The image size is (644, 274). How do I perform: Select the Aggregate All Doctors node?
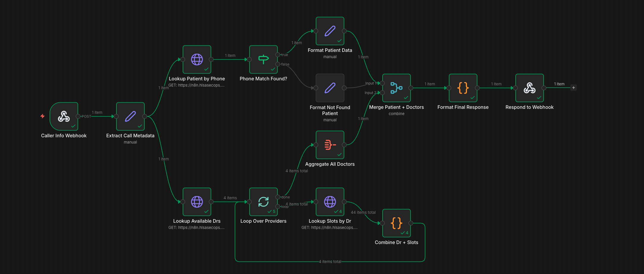(330, 145)
